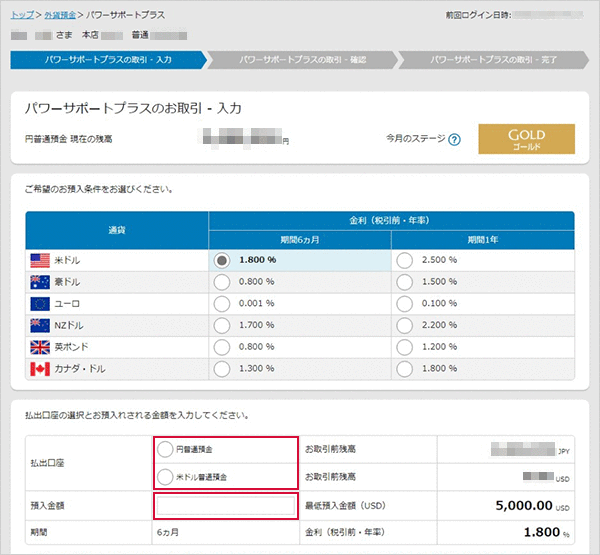Select NZドル 6-month 1.700% option
This screenshot has width=600, height=555.
(223, 325)
